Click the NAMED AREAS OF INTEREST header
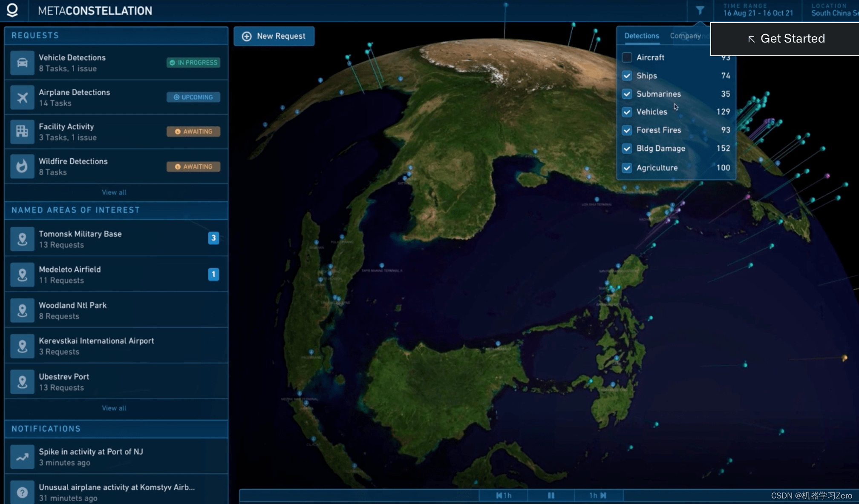This screenshot has height=504, width=859. (x=116, y=210)
